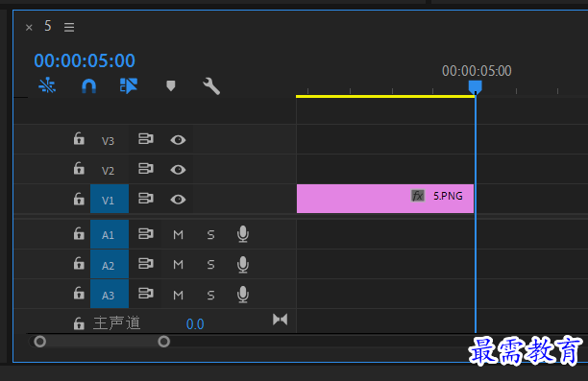588x381 pixels.
Task: Solo track A3 with S button
Action: (210, 296)
